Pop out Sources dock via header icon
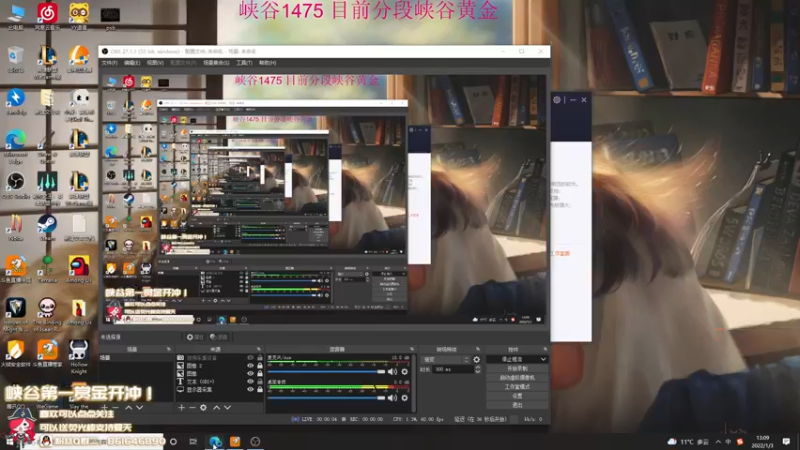The height and width of the screenshot is (450, 800). pos(259,349)
